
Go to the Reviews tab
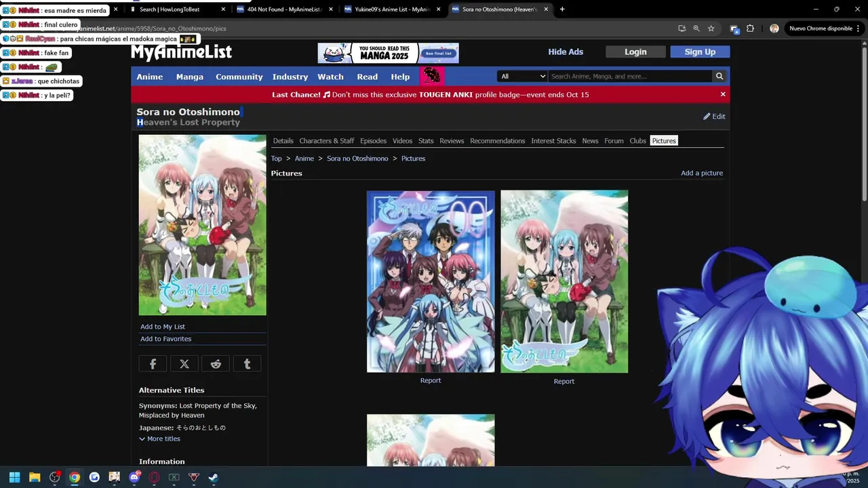[452, 141]
